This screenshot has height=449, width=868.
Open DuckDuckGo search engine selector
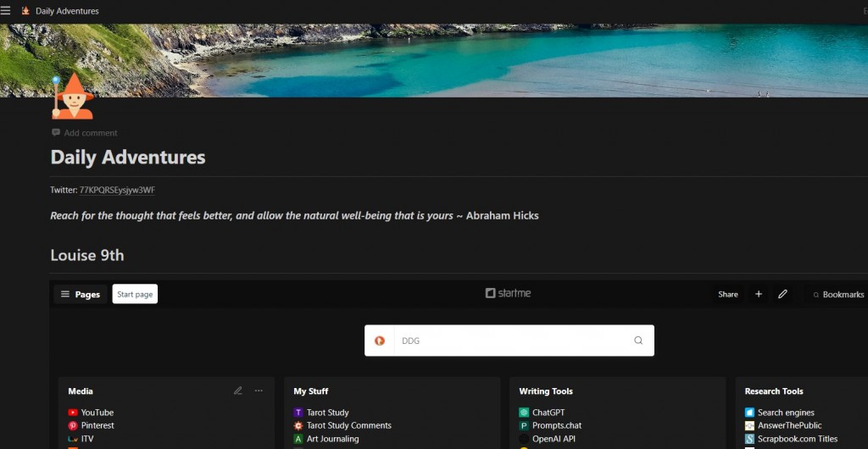coord(380,341)
